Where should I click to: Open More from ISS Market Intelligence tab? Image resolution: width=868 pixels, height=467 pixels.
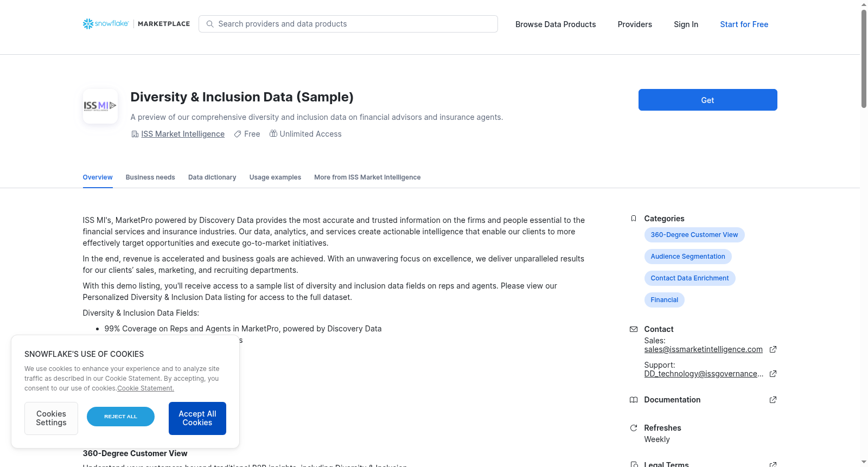coord(367,177)
